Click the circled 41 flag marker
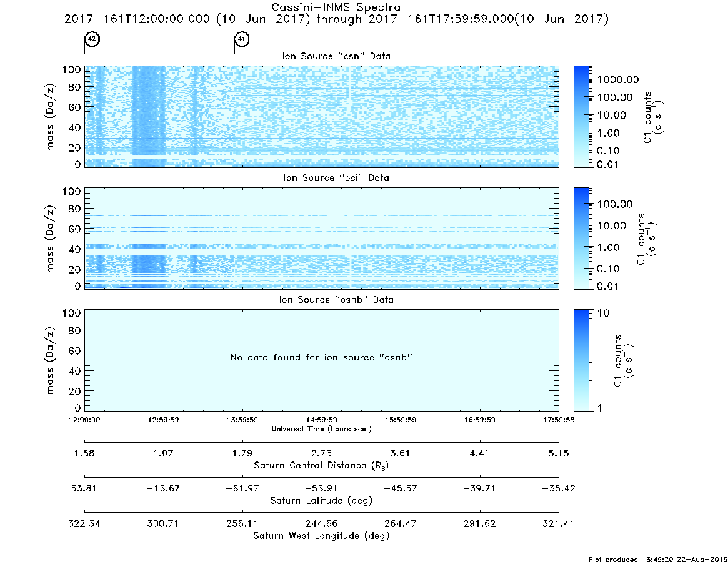Image resolution: width=728 pixels, height=562 pixels. pos(242,39)
